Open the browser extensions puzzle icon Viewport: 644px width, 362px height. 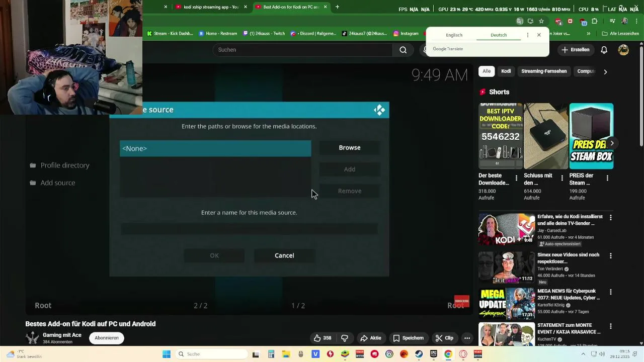coord(595,21)
